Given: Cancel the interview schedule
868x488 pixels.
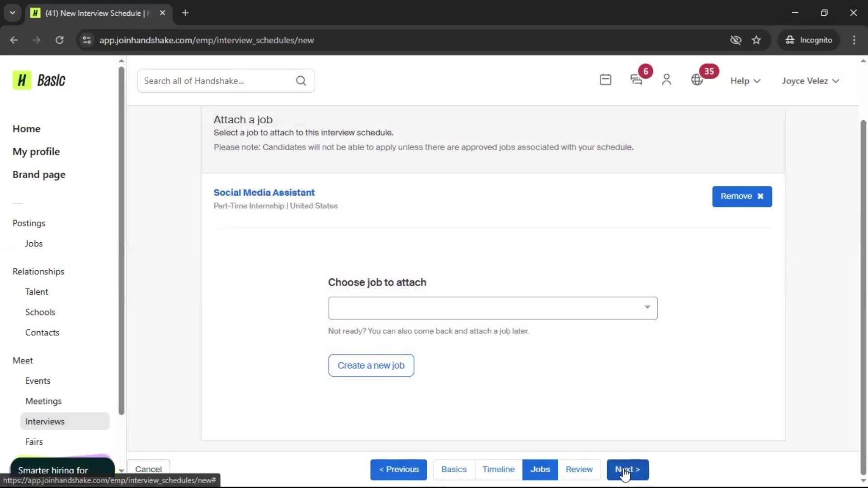Looking at the screenshot, I should tap(148, 469).
